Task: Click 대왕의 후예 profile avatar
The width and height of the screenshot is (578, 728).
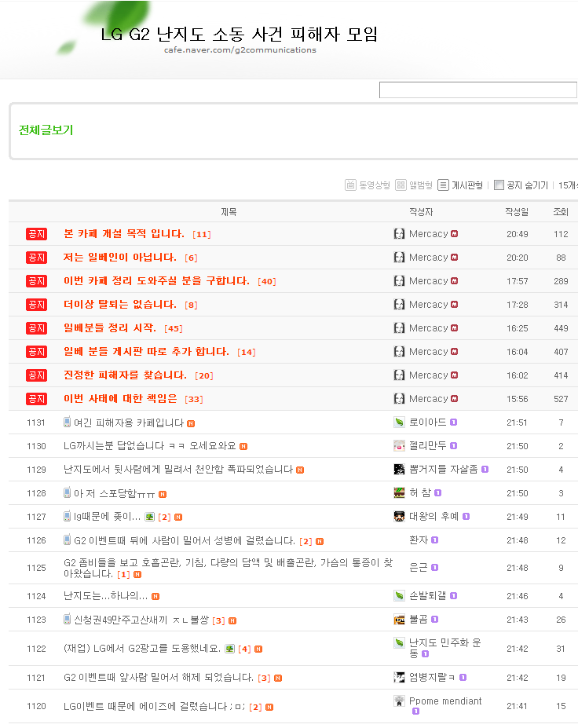Action: click(399, 516)
